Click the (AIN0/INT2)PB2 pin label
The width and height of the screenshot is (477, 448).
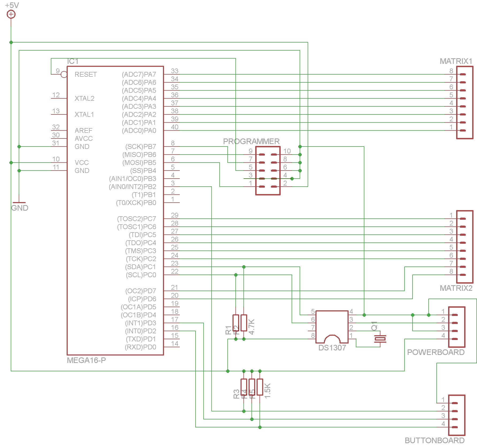coord(132,187)
